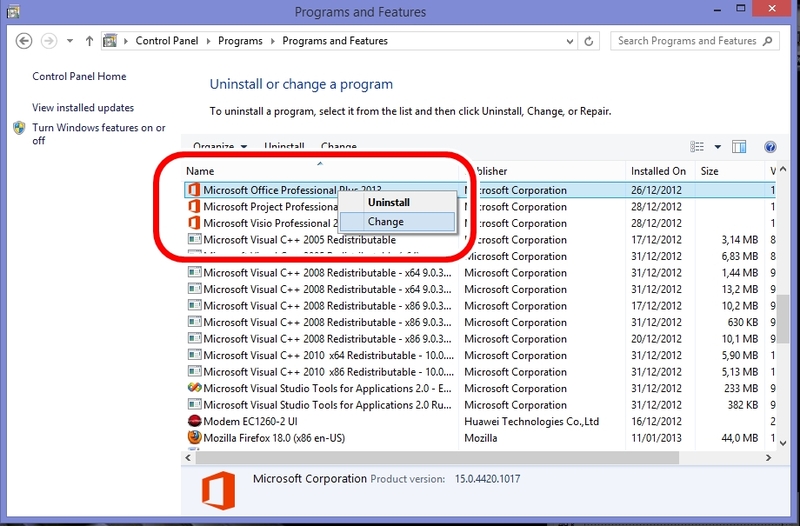Click the 11/01/2013 installed date
The image size is (800, 526).
656,438
